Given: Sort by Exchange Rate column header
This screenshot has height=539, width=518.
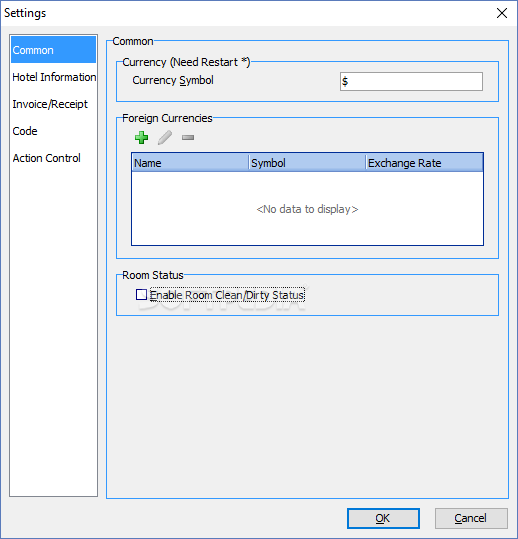Looking at the screenshot, I should click(424, 163).
